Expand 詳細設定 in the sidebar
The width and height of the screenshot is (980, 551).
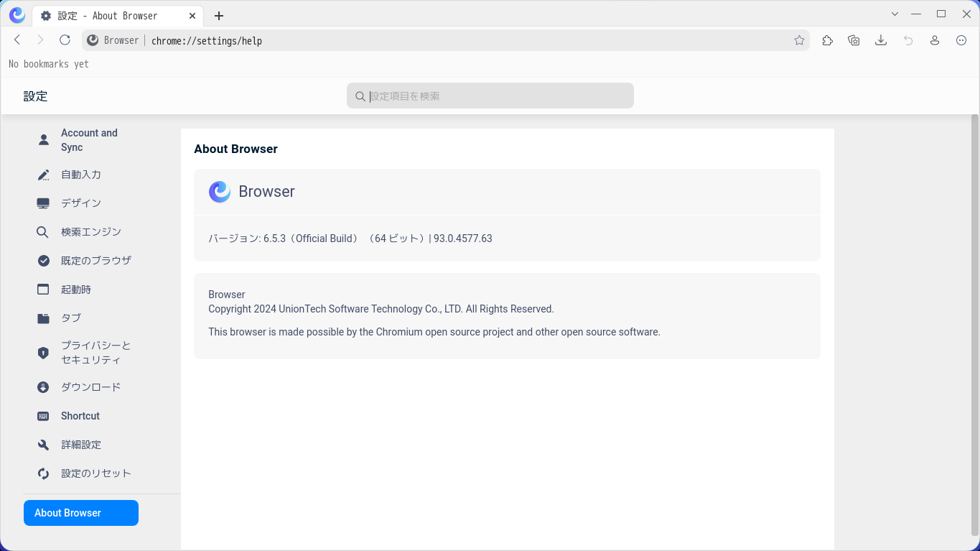tap(81, 445)
